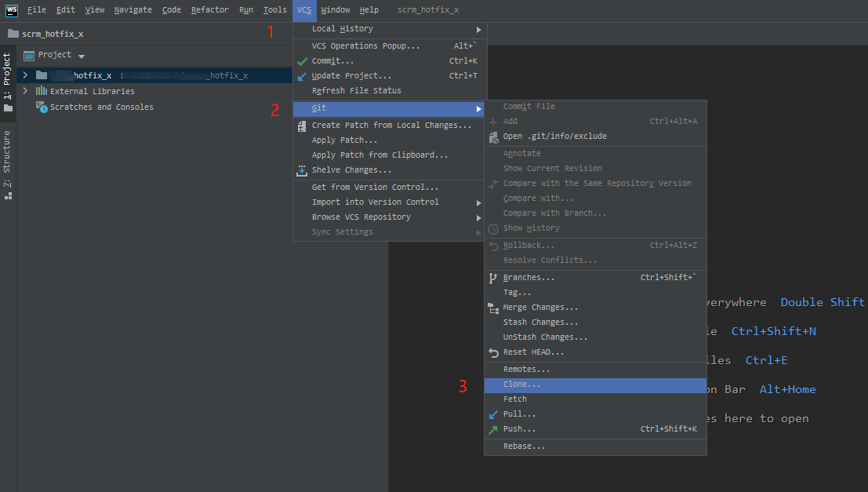Viewport: 868px width, 492px height.
Task: Click the Ctrl+Shift+N shortcut text
Action: pos(773,331)
